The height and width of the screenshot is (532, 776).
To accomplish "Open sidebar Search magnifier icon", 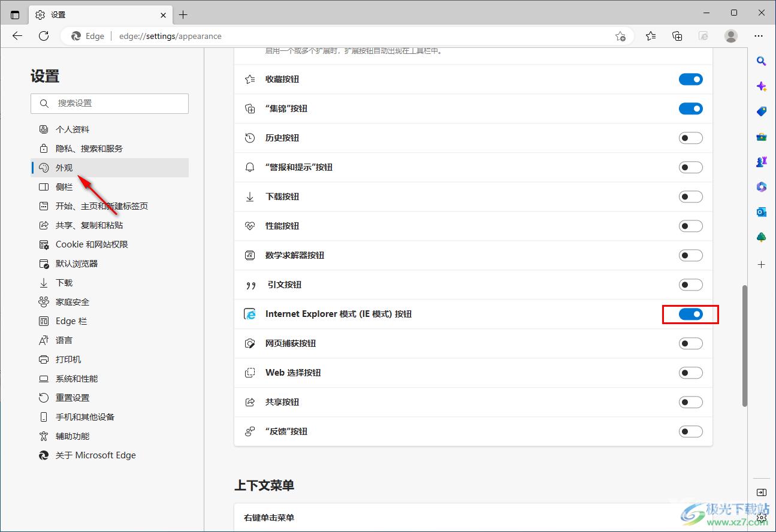I will coord(761,61).
